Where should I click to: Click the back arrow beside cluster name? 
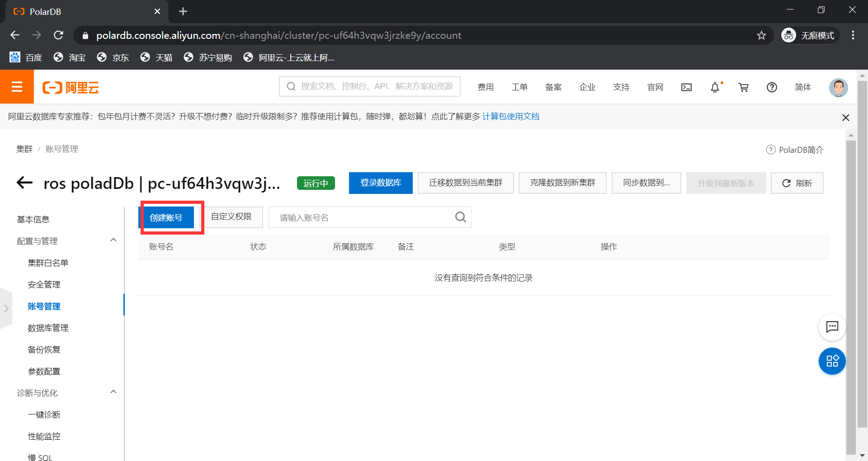click(x=24, y=183)
